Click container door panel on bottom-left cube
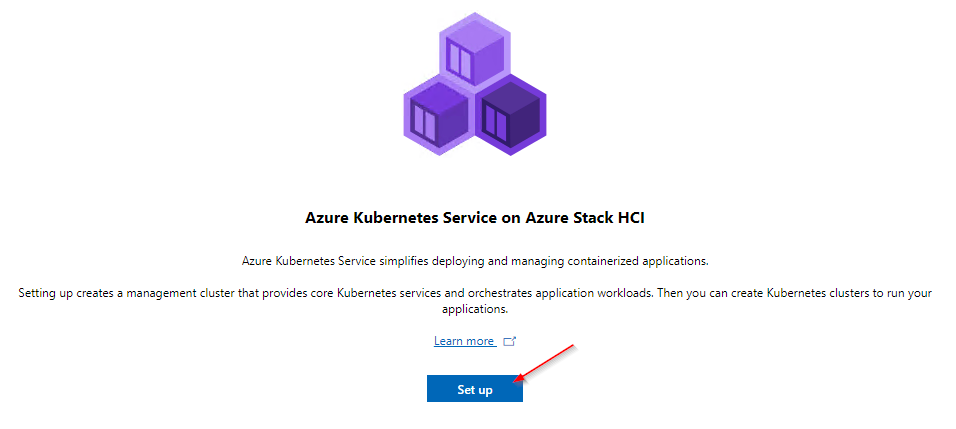956x429 pixels. tap(424, 122)
